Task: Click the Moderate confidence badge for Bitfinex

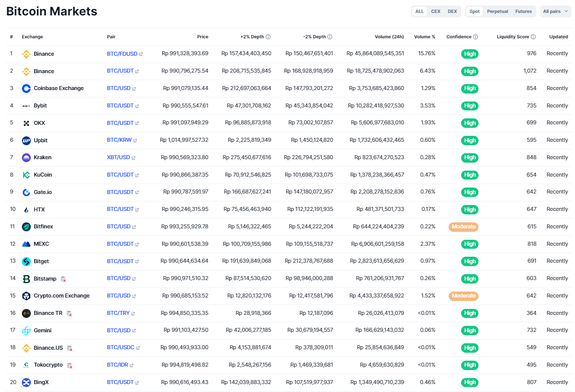Action: click(x=464, y=227)
